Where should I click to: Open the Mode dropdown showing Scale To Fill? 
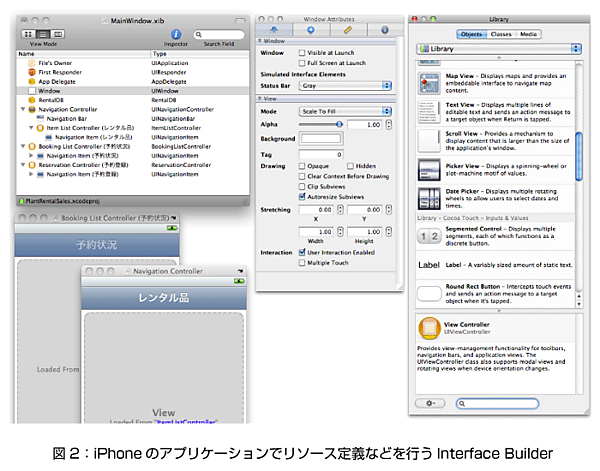(345, 112)
